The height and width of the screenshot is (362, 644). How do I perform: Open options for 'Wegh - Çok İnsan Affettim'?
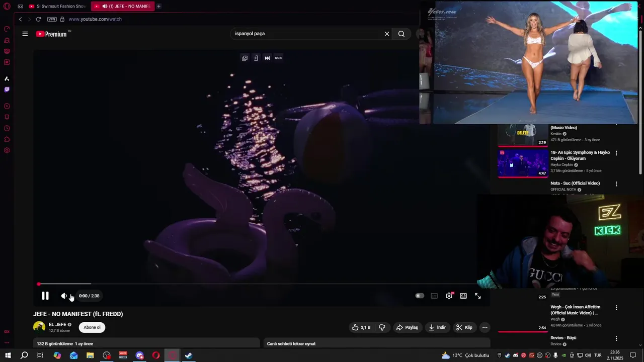click(616, 308)
